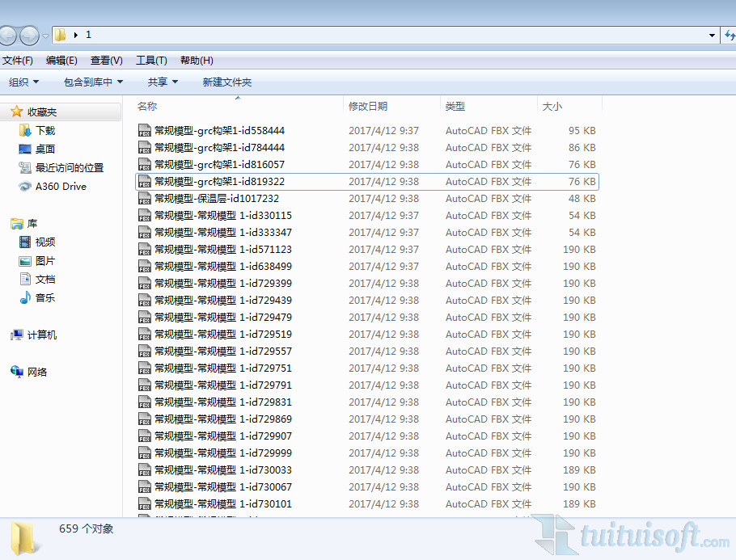Open the 工具(T) menu
The height and width of the screenshot is (560, 736).
point(151,61)
